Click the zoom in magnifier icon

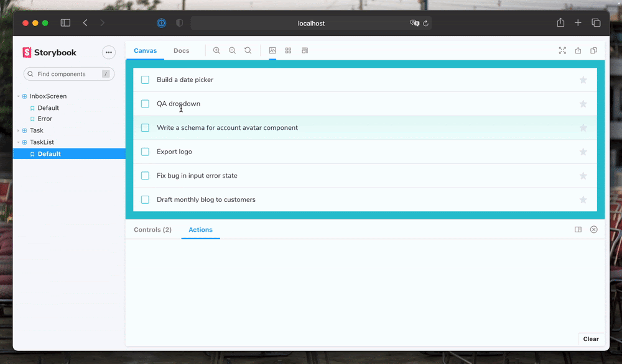[216, 50]
